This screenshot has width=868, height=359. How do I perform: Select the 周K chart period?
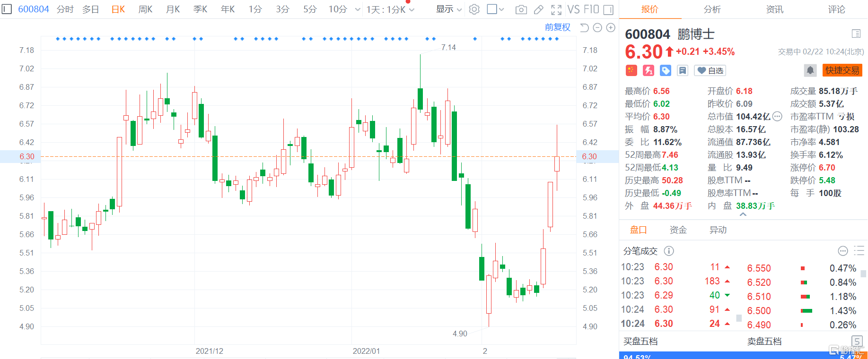coord(145,9)
